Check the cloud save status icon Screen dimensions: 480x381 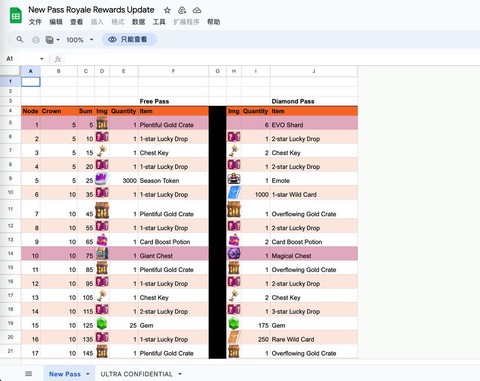point(197,10)
